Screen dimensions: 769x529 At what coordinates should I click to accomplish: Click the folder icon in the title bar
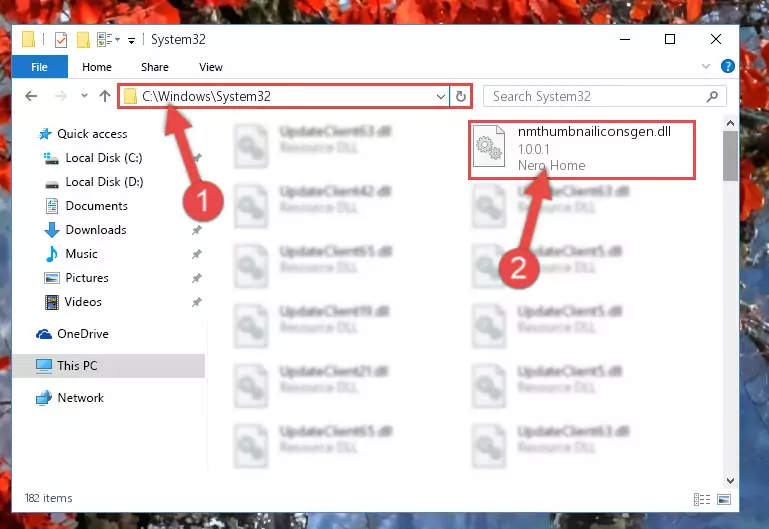coord(28,39)
